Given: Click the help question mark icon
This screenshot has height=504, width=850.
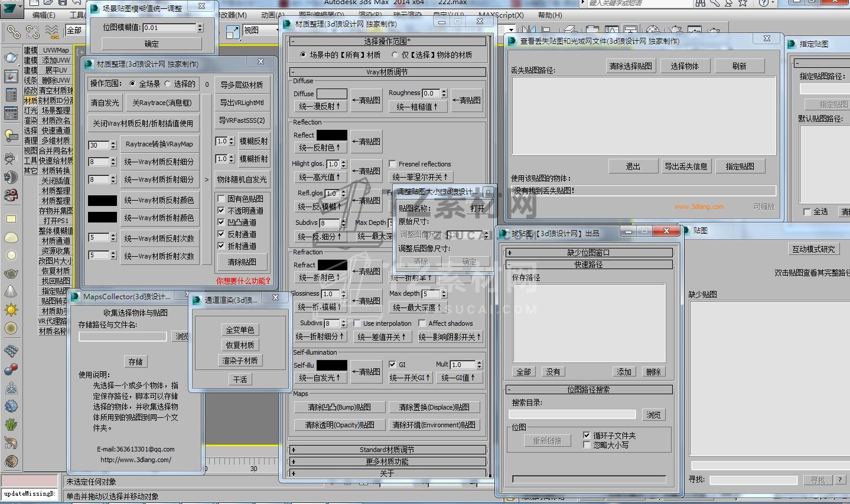Looking at the screenshot, I should 764,3.
